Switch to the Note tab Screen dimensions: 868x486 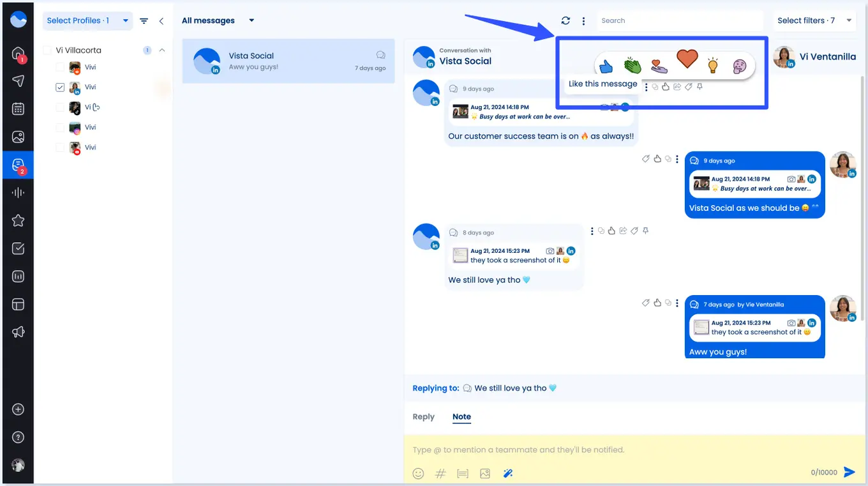click(461, 416)
